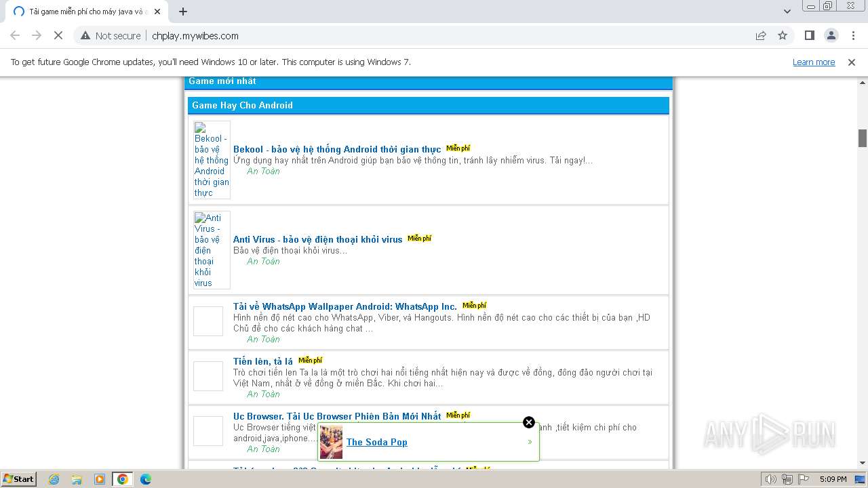This screenshot has width=868, height=488.
Task: Click Miễn phí badge beside Bekool
Action: tap(458, 148)
